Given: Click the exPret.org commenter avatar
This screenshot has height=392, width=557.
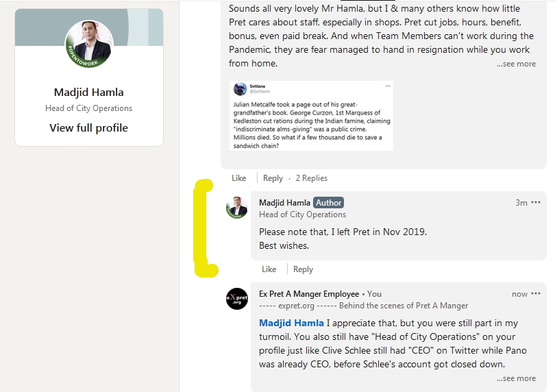Looking at the screenshot, I should pyautogui.click(x=237, y=299).
